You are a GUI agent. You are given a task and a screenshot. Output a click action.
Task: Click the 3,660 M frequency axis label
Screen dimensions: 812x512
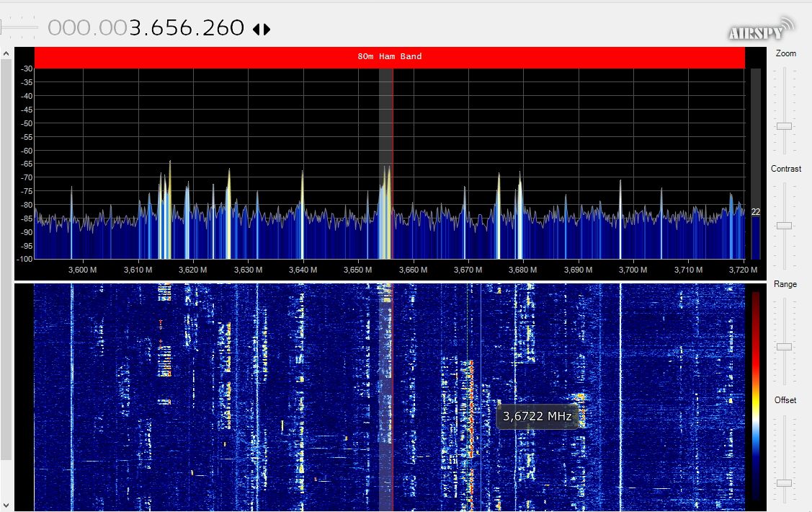[414, 270]
